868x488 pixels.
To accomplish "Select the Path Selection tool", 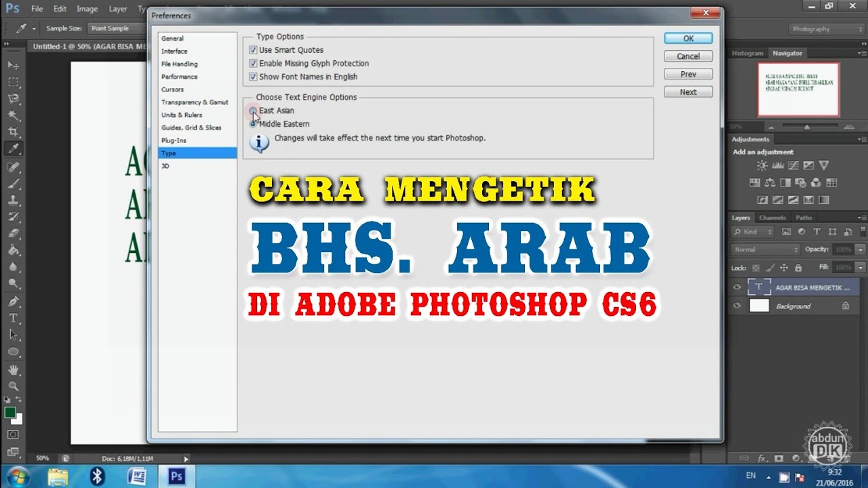I will (13, 335).
